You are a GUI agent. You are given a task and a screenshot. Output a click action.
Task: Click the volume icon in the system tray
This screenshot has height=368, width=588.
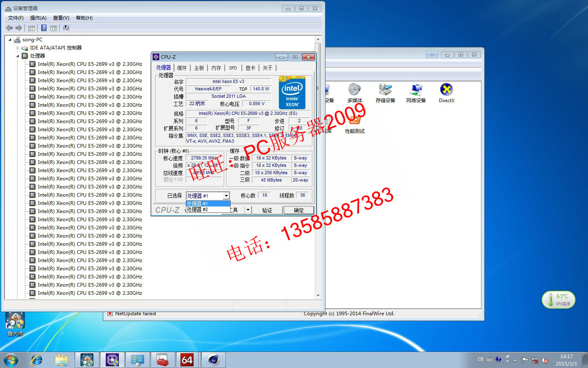[545, 360]
